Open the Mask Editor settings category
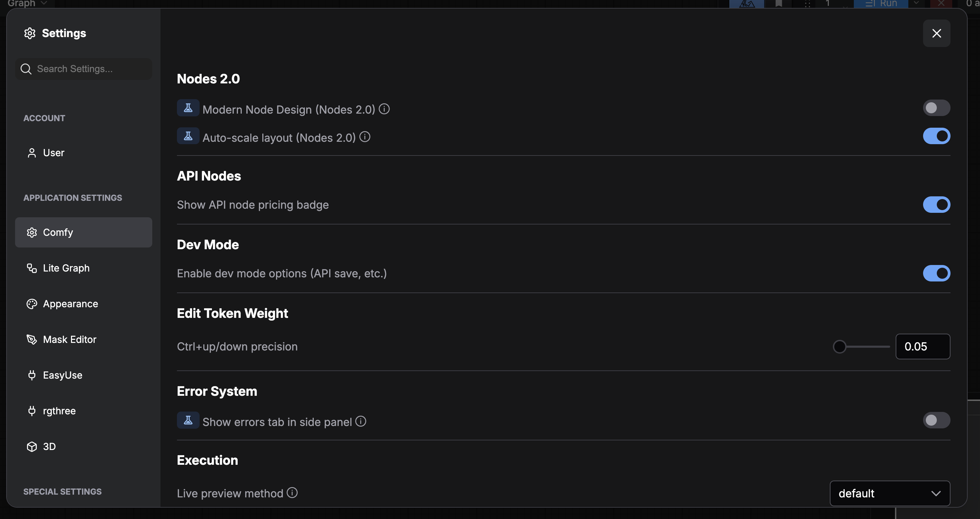The image size is (980, 519). click(70, 339)
